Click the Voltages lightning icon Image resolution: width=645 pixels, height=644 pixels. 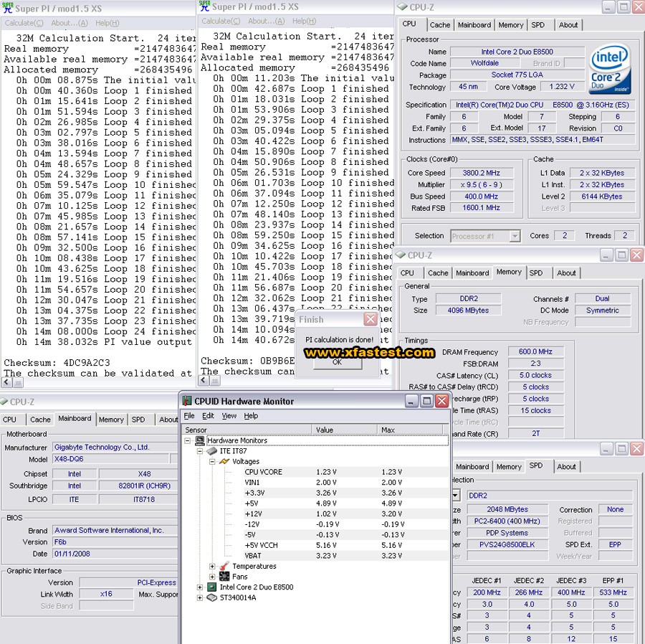click(x=224, y=461)
